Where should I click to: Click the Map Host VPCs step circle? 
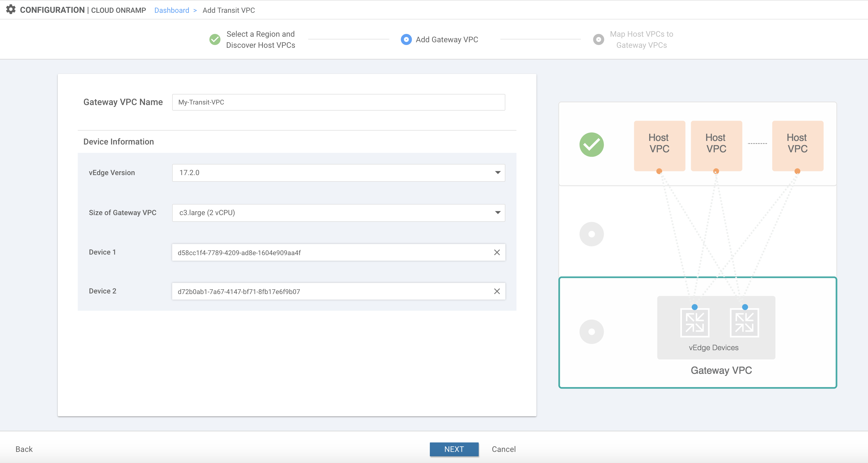coord(598,39)
